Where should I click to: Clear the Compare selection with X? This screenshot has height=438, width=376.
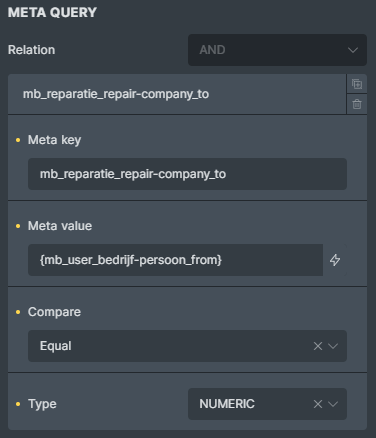[318, 346]
